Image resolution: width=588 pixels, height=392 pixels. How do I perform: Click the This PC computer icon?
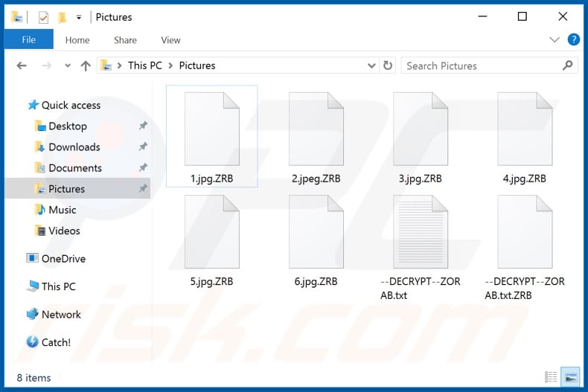pos(33,286)
